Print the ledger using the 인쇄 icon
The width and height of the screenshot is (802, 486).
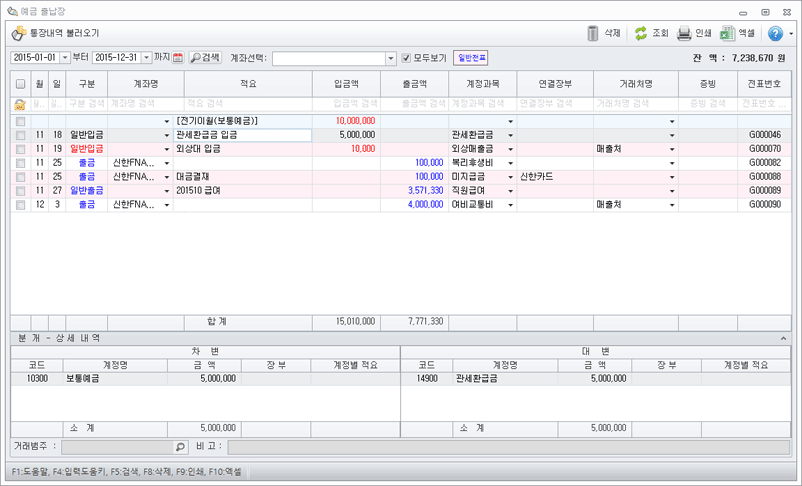tap(684, 33)
